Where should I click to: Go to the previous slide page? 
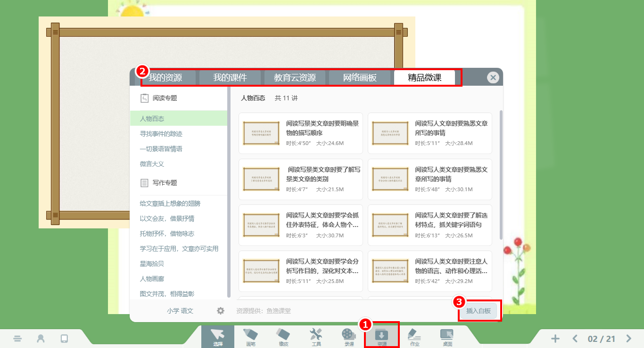(575, 339)
